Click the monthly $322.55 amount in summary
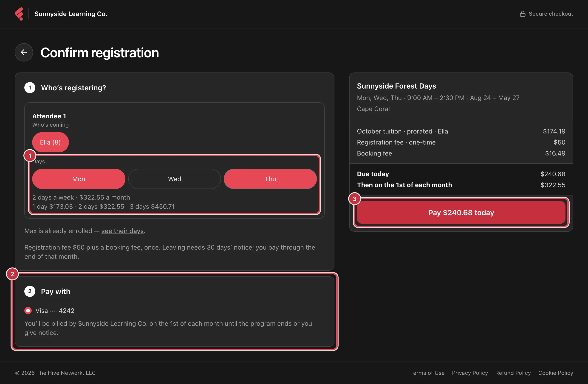588x384 pixels. [553, 185]
